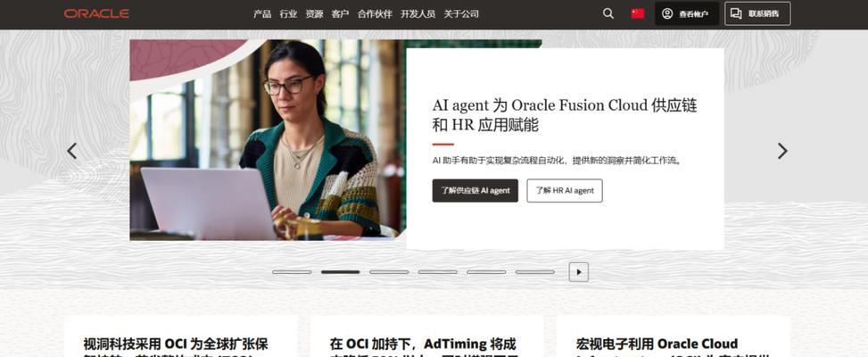Click the woman with laptop banner image
Viewport: 868px width, 357px height.
point(268,140)
